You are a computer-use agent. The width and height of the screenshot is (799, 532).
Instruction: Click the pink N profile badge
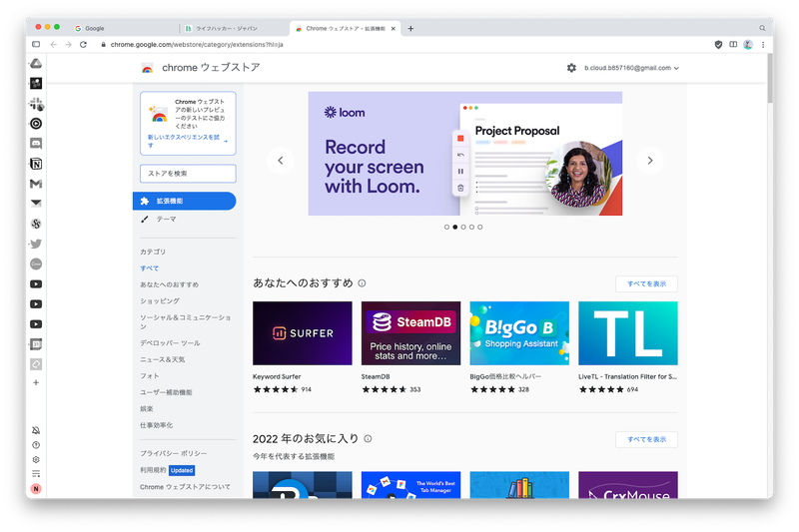tap(36, 489)
